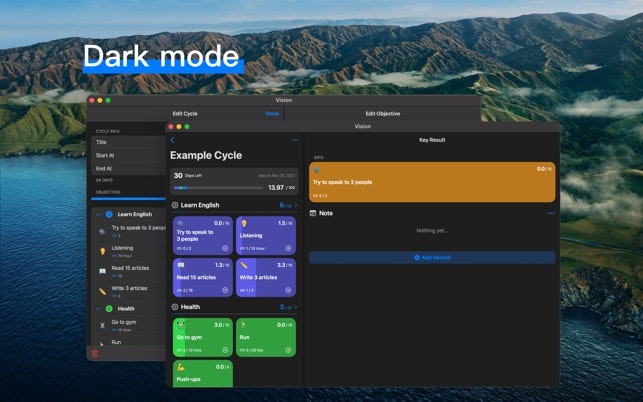The image size is (643, 402).
Task: Open the three-dot menu beside Note
Action: pyautogui.click(x=551, y=213)
